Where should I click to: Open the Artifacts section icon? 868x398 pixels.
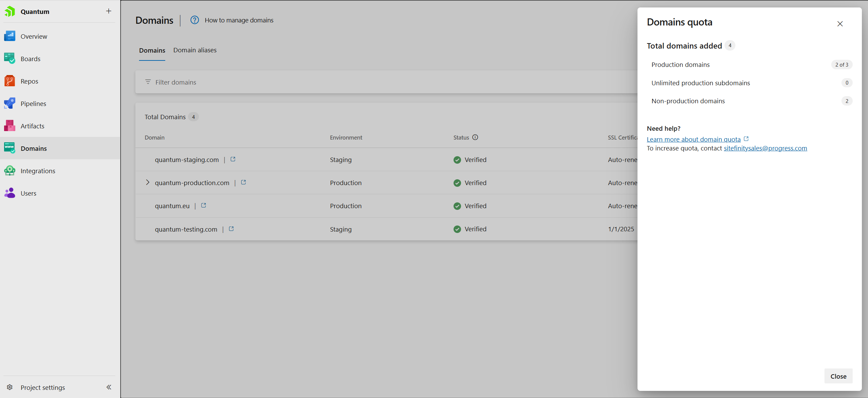[10, 126]
